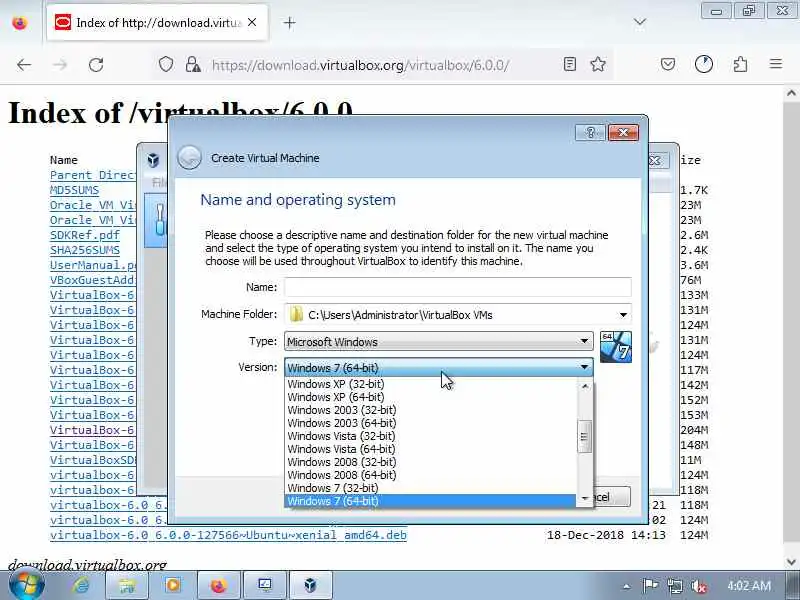Toggle reader view icon in address bar

click(570, 64)
